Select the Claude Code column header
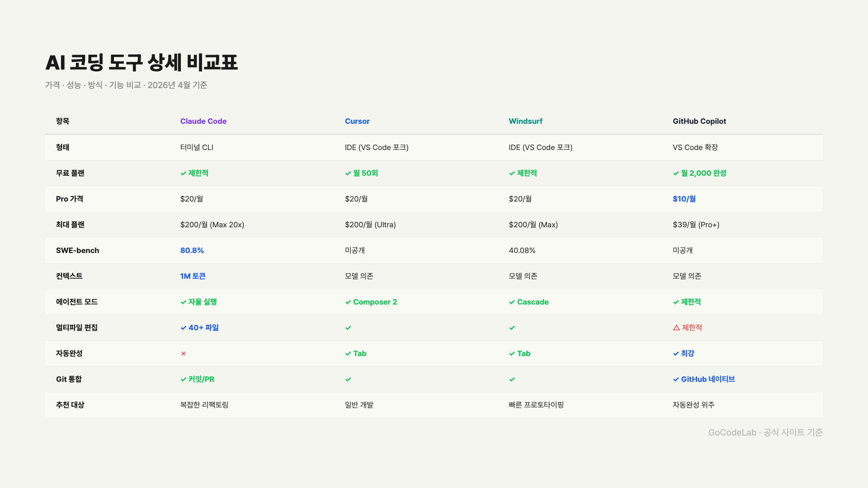868x488 pixels. (x=203, y=121)
